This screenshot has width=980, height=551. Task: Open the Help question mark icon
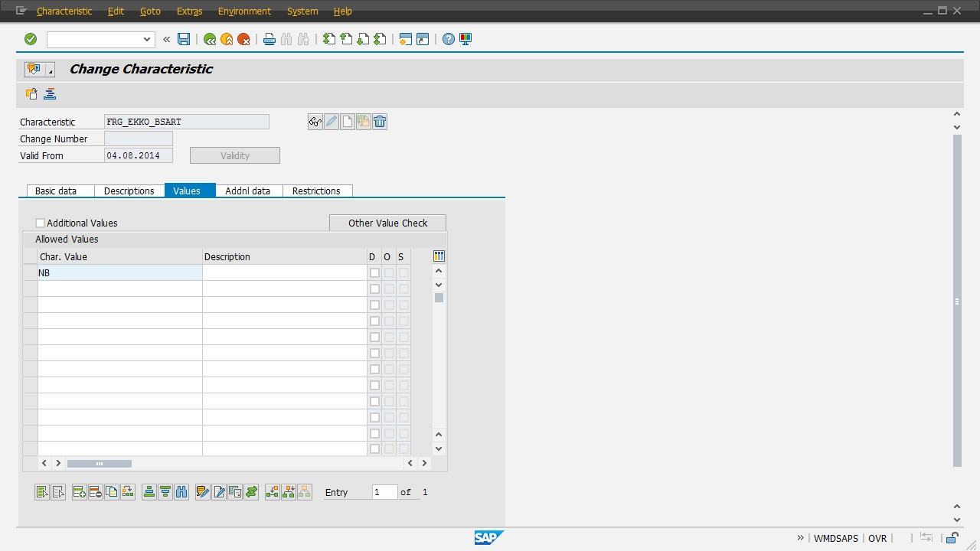click(x=449, y=39)
